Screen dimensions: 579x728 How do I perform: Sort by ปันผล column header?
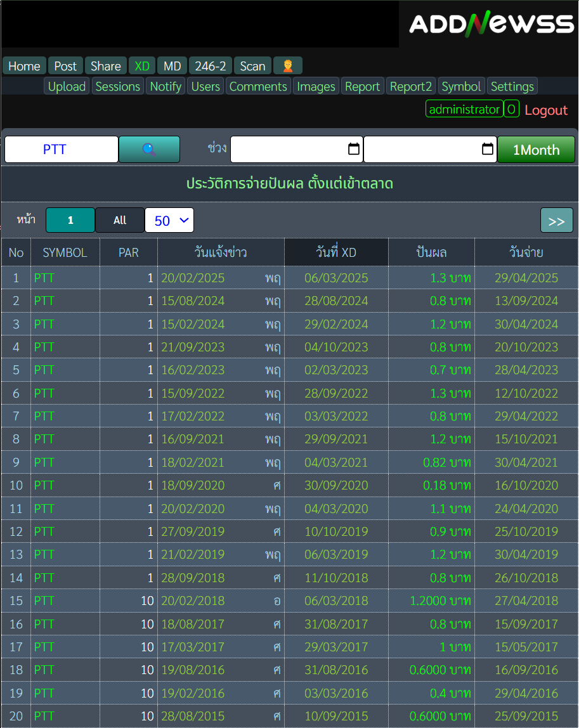pos(431,252)
